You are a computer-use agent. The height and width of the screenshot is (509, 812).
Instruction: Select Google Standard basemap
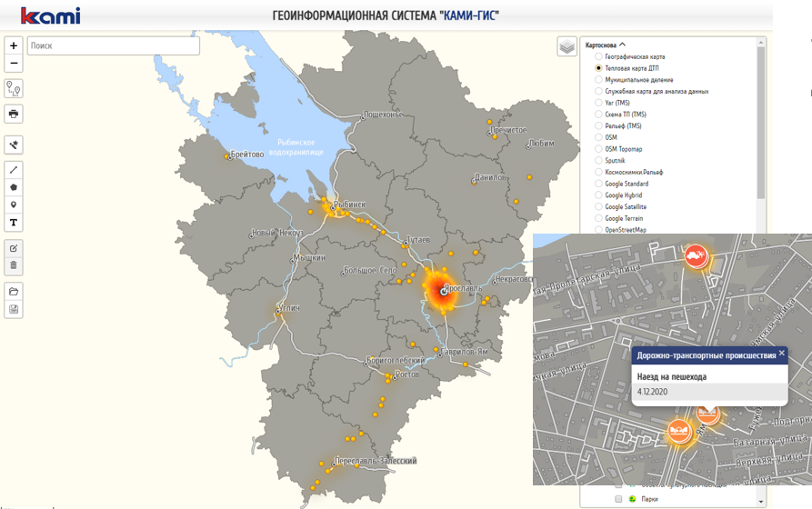click(x=598, y=184)
